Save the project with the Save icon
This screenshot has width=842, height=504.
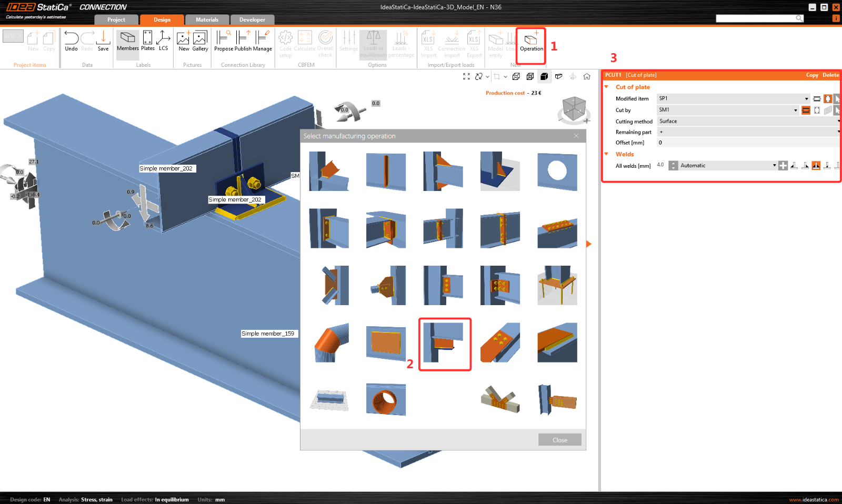tap(103, 41)
